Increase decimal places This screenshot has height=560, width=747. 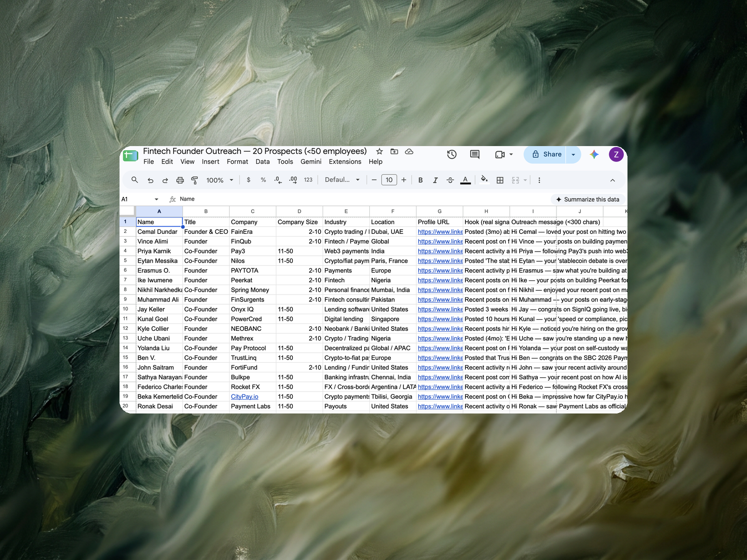pyautogui.click(x=293, y=180)
